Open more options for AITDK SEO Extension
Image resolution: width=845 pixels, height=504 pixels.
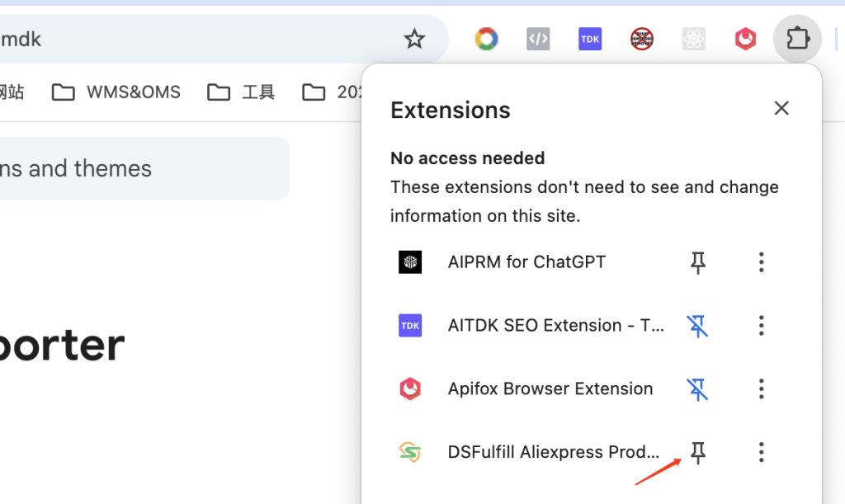pyautogui.click(x=761, y=326)
